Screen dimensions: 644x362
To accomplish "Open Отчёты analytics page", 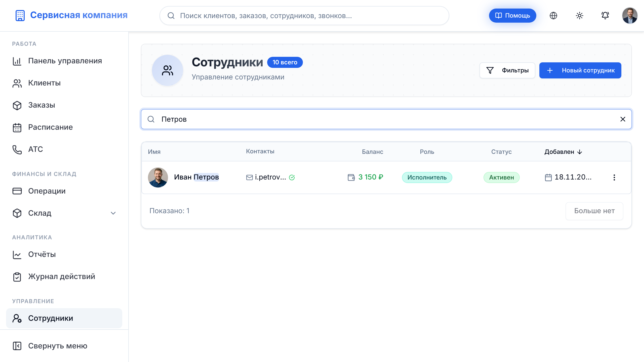I will point(64,254).
